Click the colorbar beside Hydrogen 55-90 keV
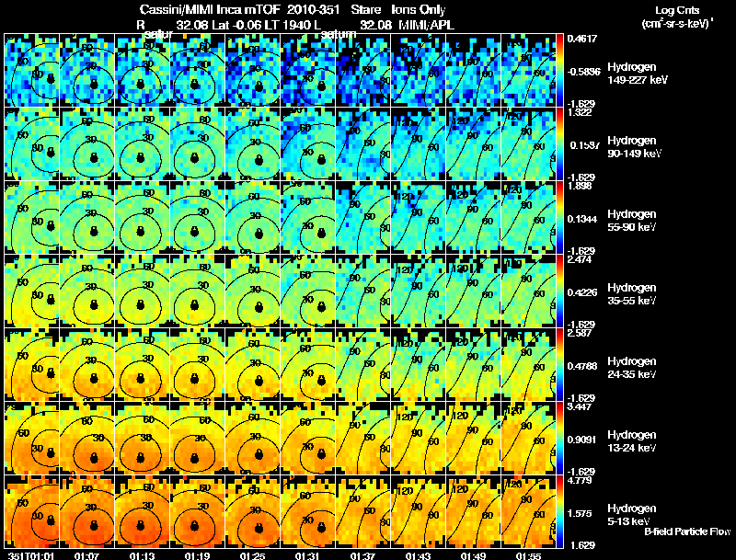Viewport: 736px width, 560px height. (x=559, y=217)
